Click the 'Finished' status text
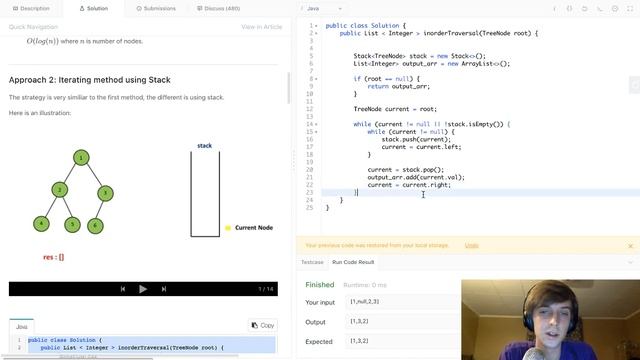 [x=320, y=285]
